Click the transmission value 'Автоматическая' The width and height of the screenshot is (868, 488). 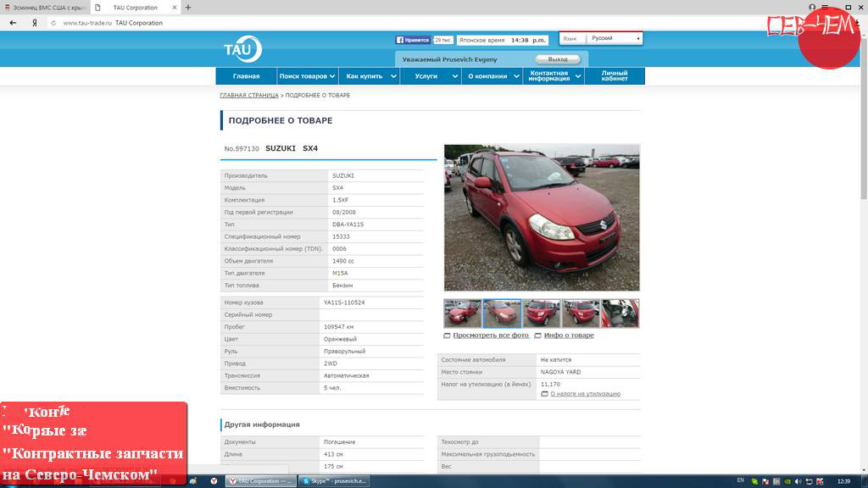click(346, 375)
